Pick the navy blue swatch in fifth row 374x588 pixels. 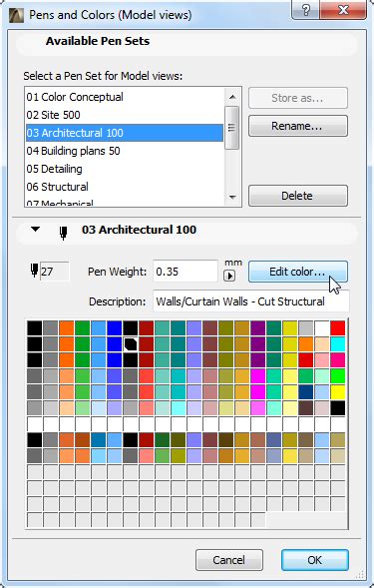(306, 392)
